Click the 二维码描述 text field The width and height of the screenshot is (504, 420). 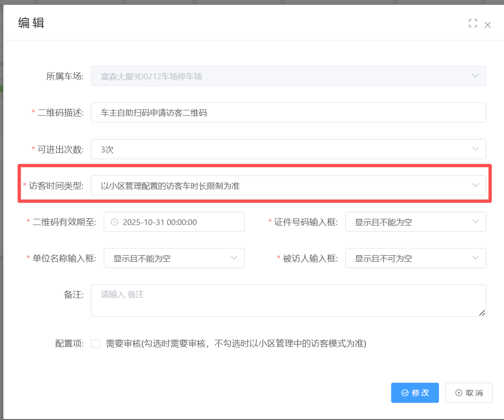[x=288, y=112]
